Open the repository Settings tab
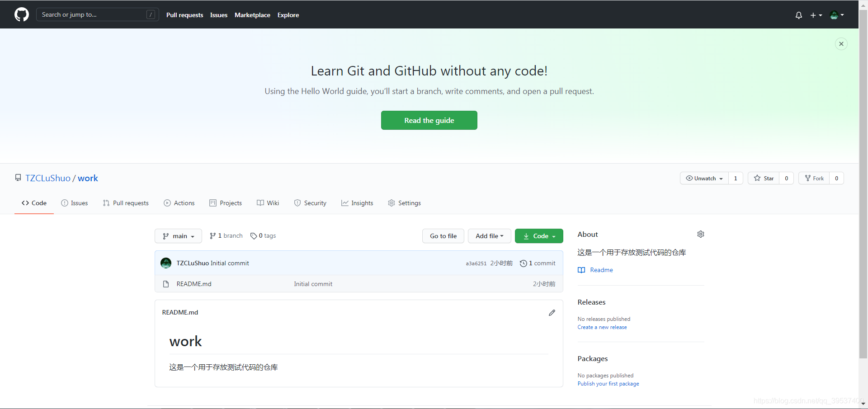The height and width of the screenshot is (409, 868). coord(404,203)
